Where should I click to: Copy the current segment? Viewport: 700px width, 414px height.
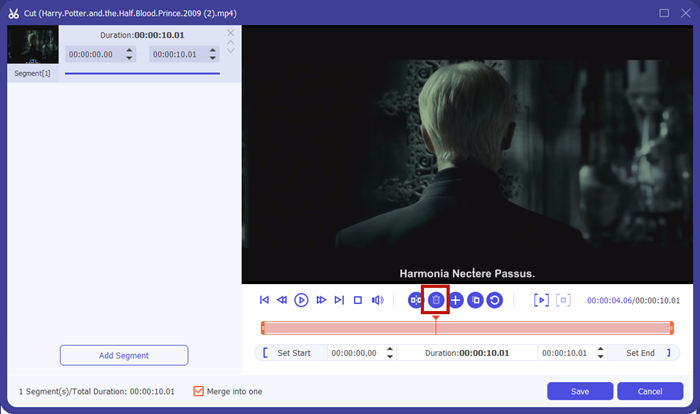[475, 300]
